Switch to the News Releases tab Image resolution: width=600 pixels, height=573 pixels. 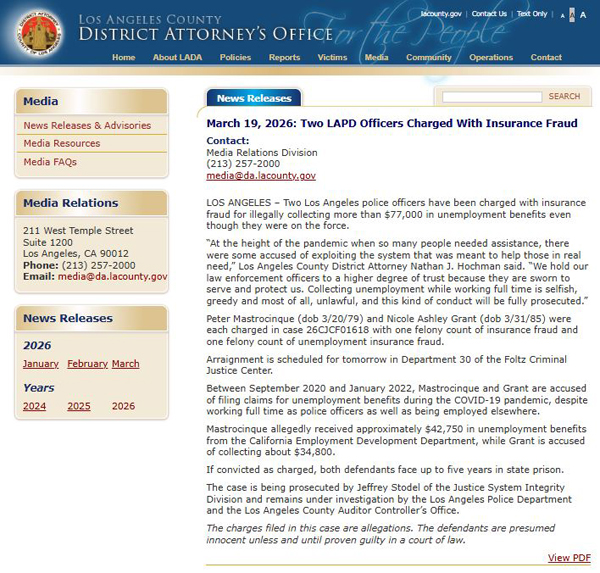[x=254, y=98]
